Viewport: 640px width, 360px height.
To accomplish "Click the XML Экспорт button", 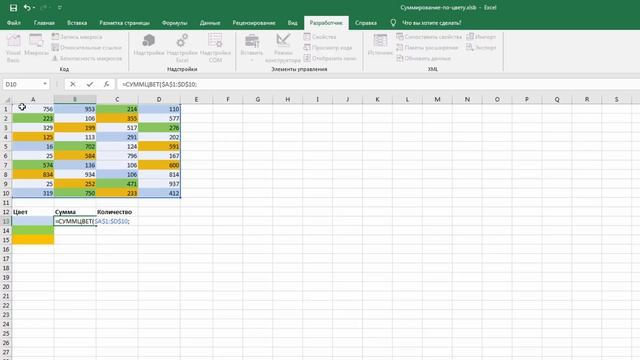I will pos(481,47).
